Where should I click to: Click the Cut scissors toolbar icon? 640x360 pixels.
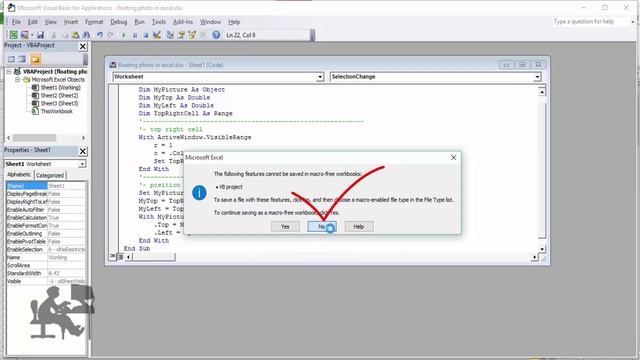(53, 35)
